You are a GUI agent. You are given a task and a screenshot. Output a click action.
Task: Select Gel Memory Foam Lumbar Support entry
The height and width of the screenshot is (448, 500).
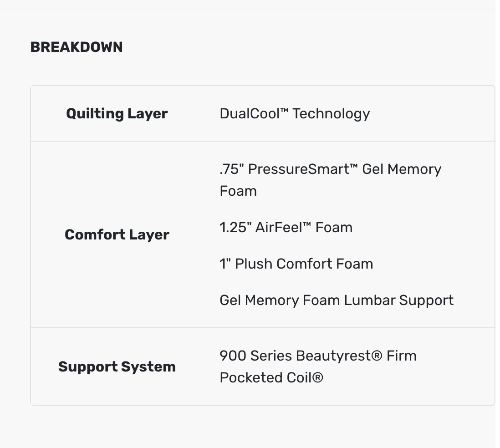337,300
